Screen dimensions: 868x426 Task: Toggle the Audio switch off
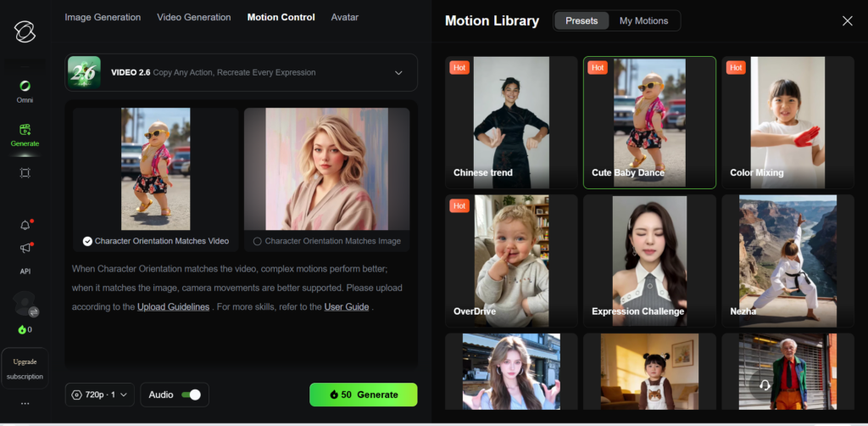(x=191, y=395)
